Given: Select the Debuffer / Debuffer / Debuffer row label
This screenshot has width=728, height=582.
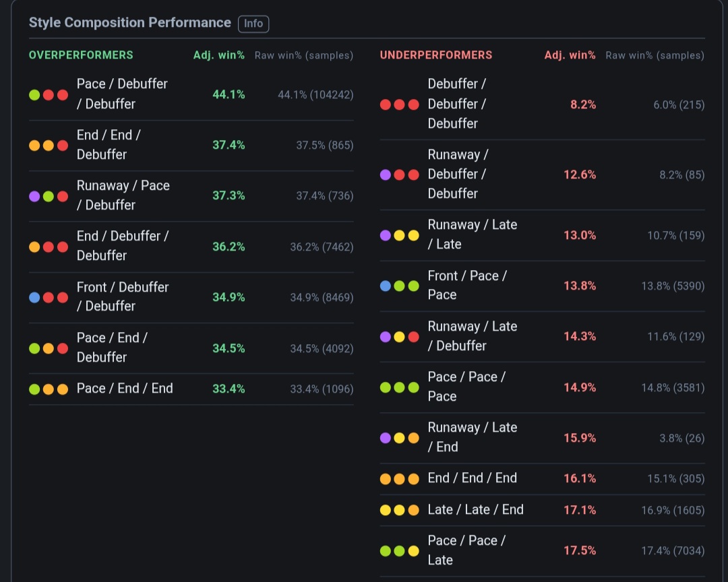Looking at the screenshot, I should (457, 104).
